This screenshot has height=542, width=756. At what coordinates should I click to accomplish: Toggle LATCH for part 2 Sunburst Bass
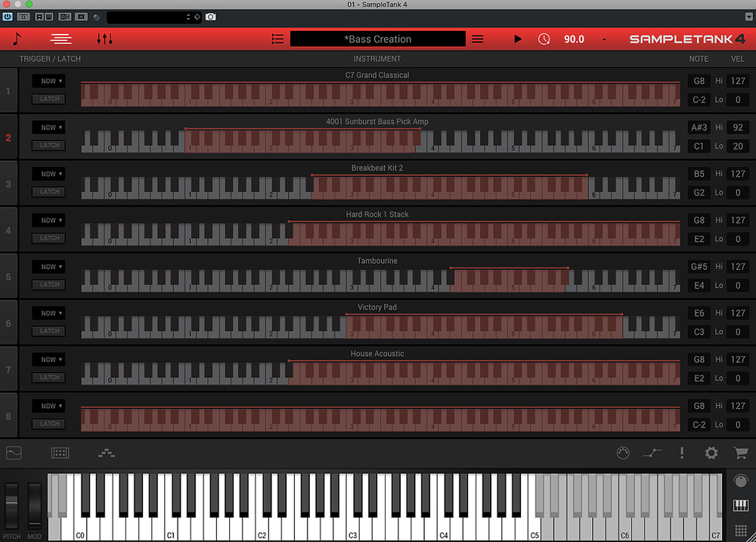49,145
